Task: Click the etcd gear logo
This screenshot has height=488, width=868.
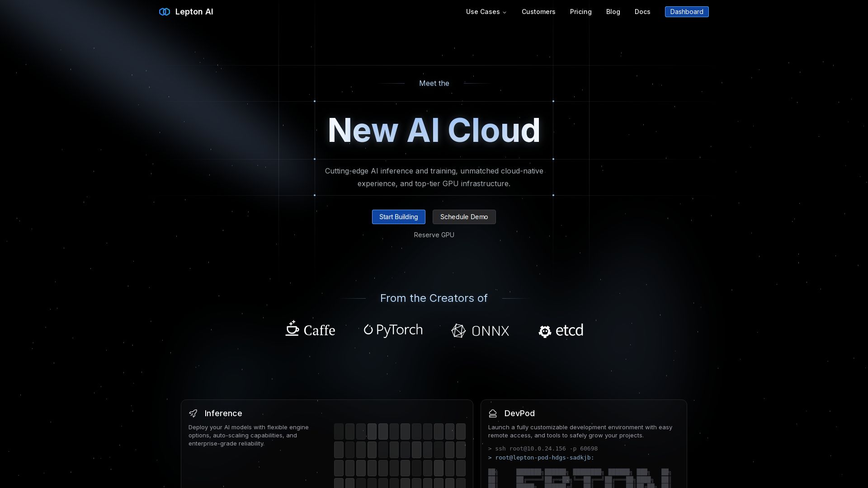Action: (544, 331)
